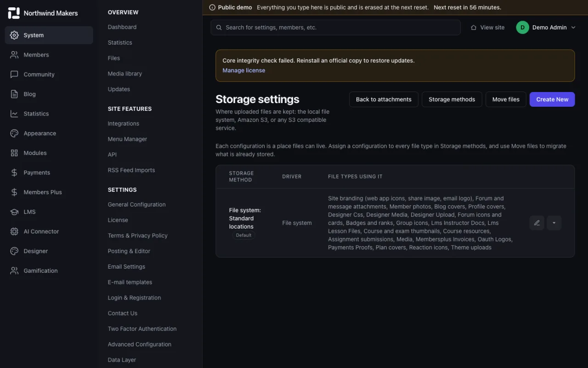
Task: Open the System gear icon
Action: (x=14, y=35)
